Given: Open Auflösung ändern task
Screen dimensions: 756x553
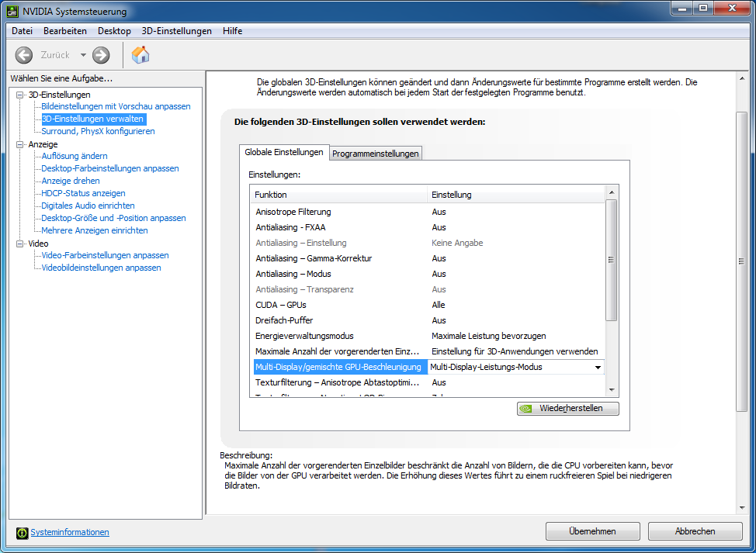Looking at the screenshot, I should click(x=75, y=156).
